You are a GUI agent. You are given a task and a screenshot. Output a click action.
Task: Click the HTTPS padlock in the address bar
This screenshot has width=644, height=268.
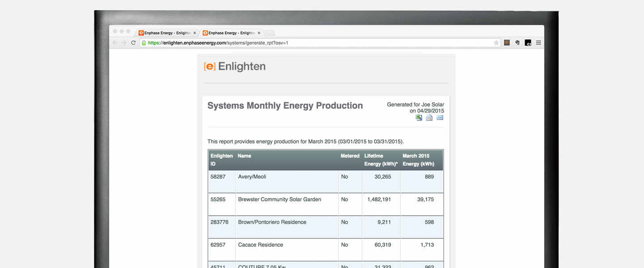pyautogui.click(x=144, y=42)
